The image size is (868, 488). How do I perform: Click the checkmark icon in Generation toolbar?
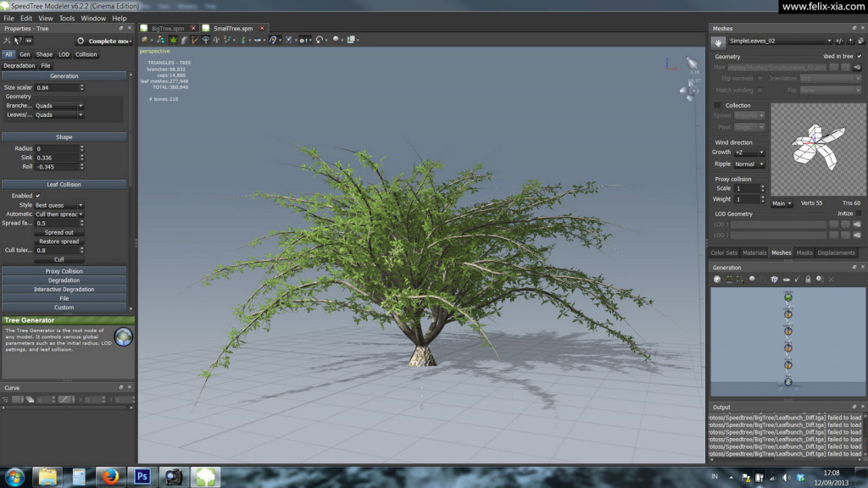click(x=797, y=280)
